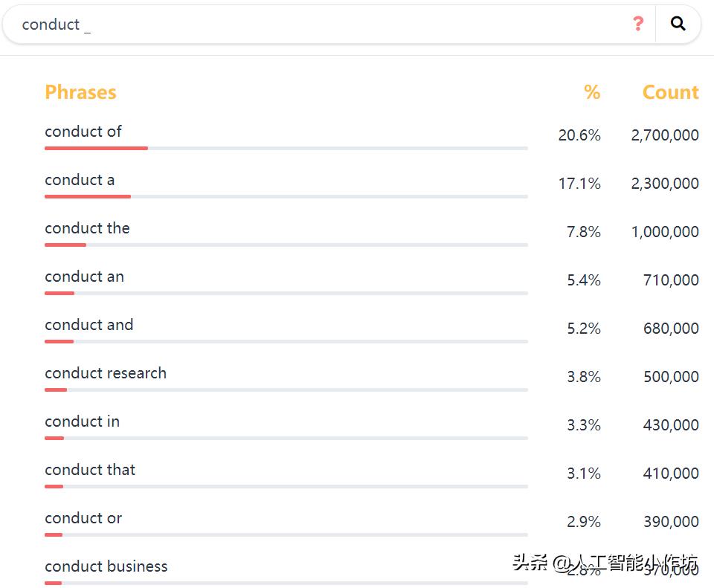
Task: Click the "conduct the" phrase
Action: pyautogui.click(x=87, y=228)
